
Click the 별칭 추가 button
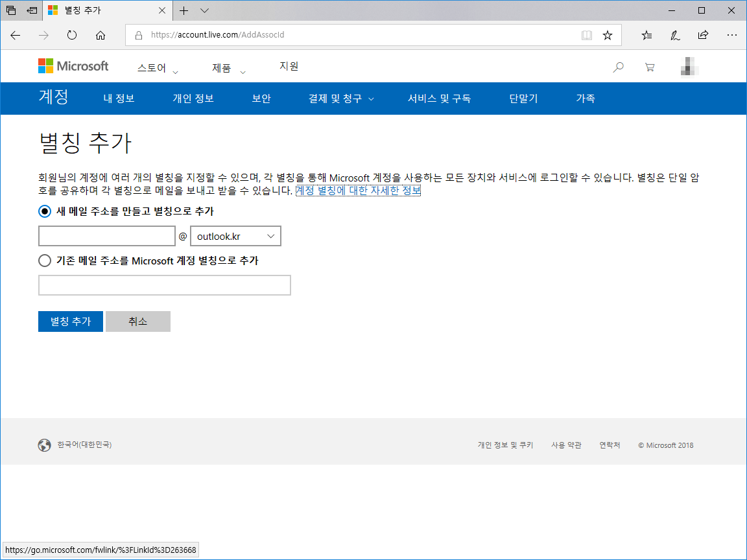point(71,321)
